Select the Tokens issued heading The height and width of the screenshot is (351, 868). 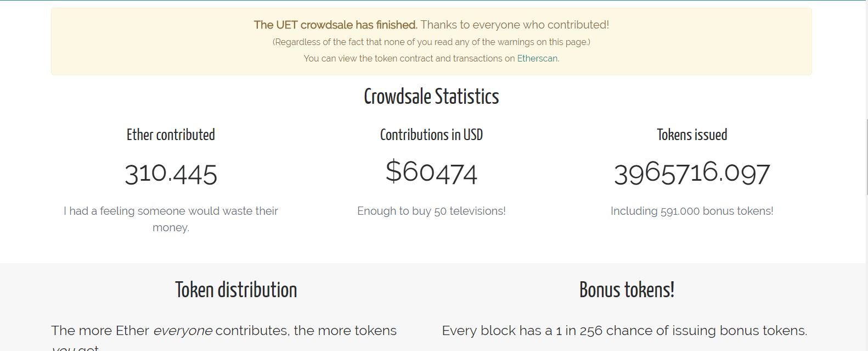coord(692,135)
